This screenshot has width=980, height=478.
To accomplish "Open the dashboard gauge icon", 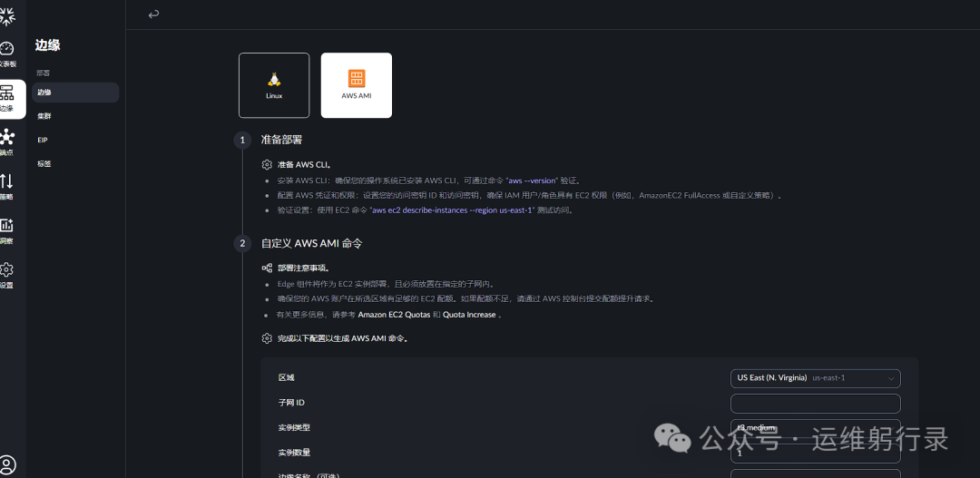I will click(x=6, y=49).
